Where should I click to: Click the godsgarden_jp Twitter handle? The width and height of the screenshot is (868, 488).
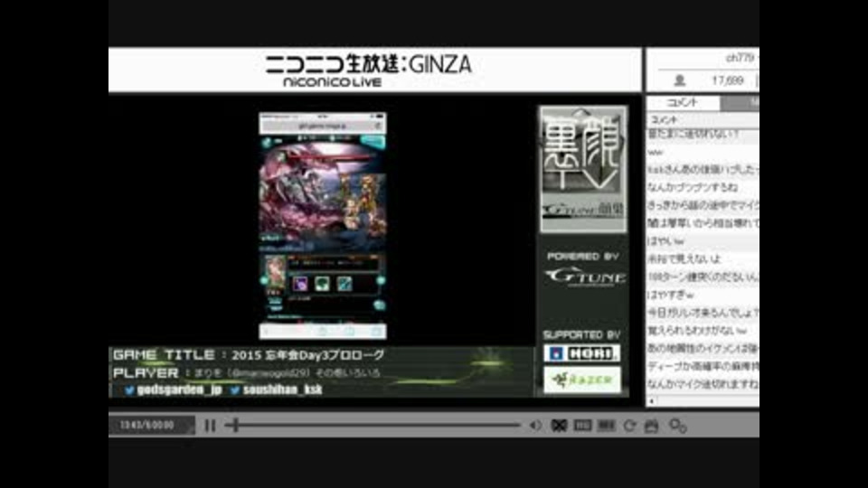(179, 389)
